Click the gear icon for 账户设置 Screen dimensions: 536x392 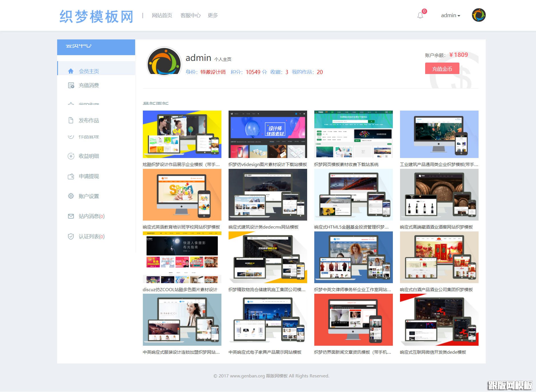point(71,196)
